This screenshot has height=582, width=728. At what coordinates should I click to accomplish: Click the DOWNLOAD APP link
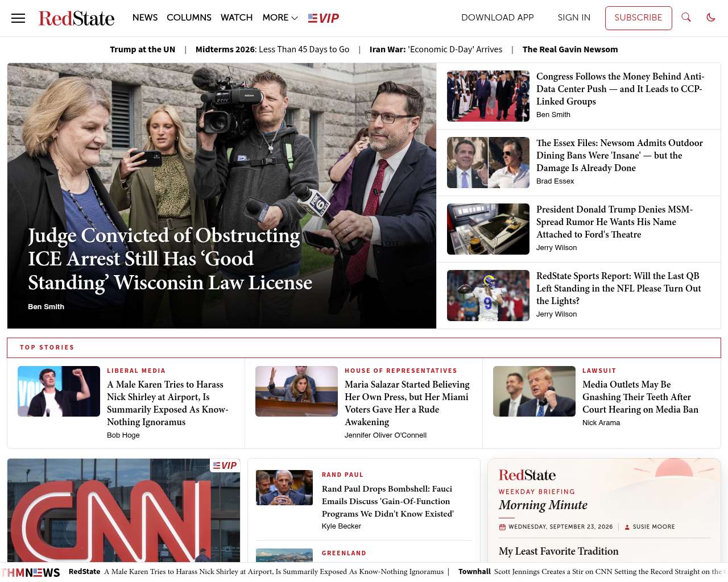[498, 18]
